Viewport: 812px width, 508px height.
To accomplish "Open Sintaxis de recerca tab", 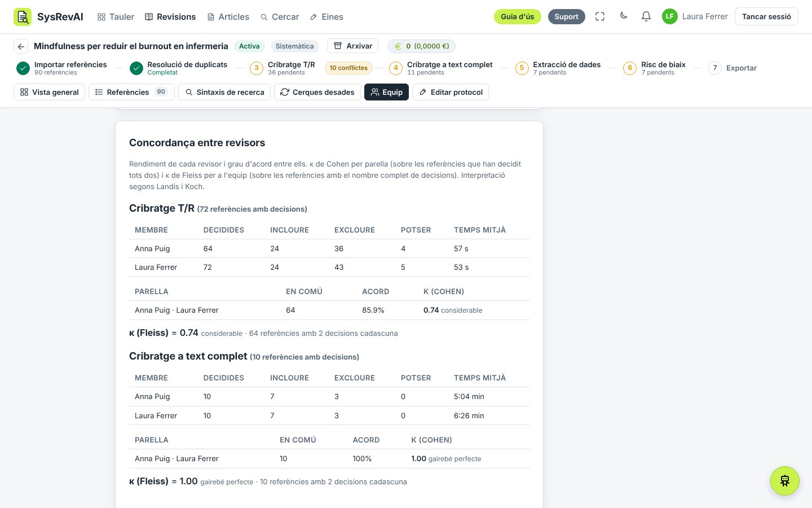I will [x=224, y=92].
